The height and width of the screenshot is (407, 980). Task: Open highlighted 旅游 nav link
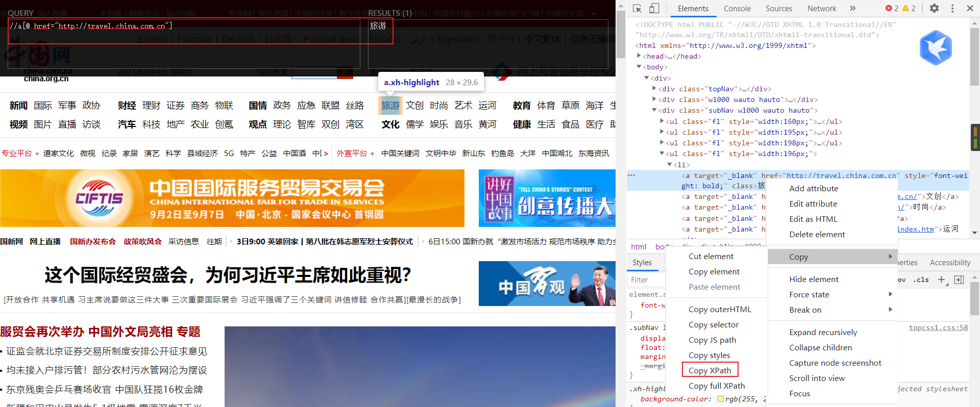point(390,105)
